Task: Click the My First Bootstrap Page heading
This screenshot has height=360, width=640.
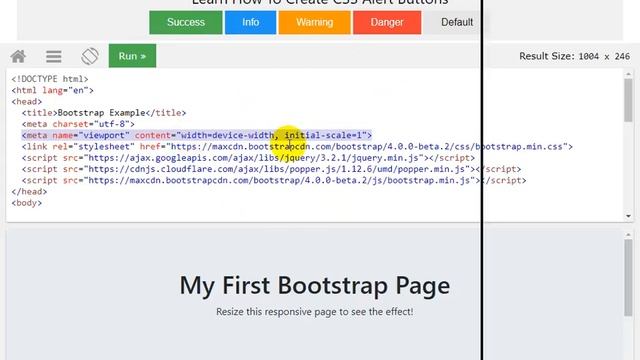Action: pos(315,285)
